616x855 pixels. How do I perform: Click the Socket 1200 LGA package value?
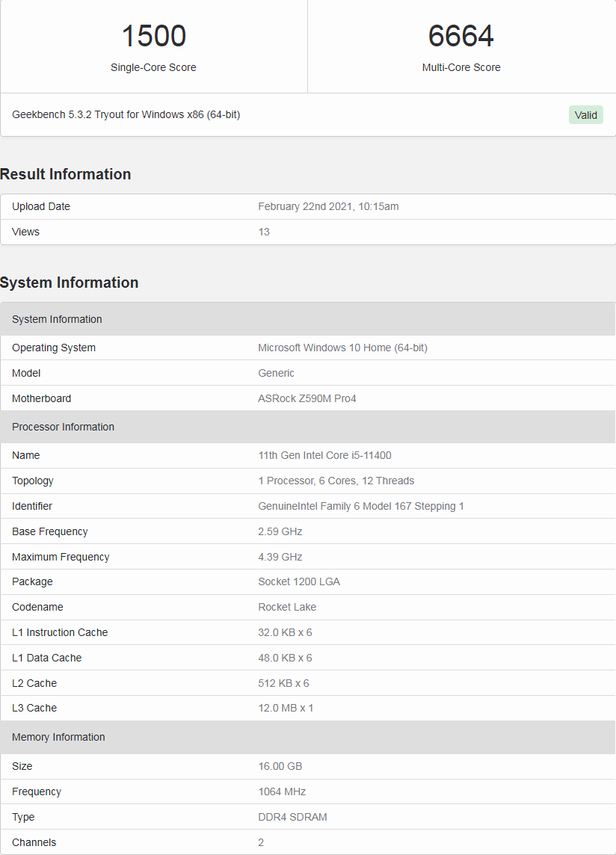coord(299,581)
